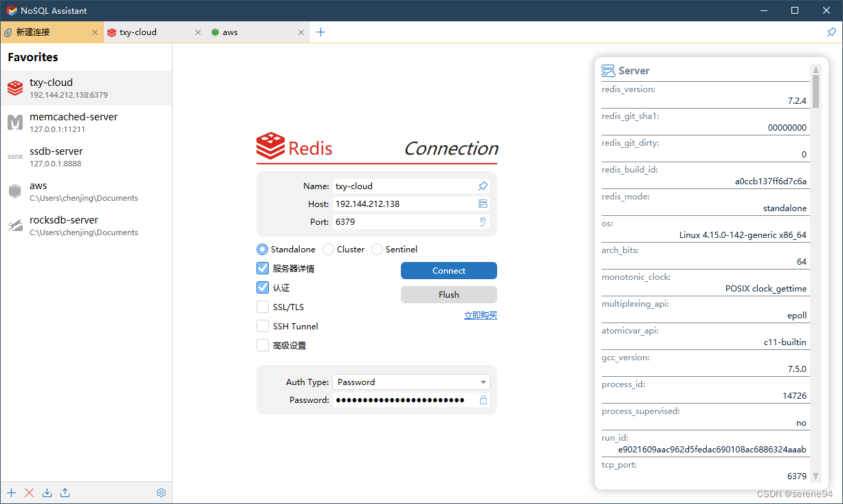The width and height of the screenshot is (843, 504).
Task: Select ssdb-server in the Favorites list
Action: pyautogui.click(x=86, y=157)
